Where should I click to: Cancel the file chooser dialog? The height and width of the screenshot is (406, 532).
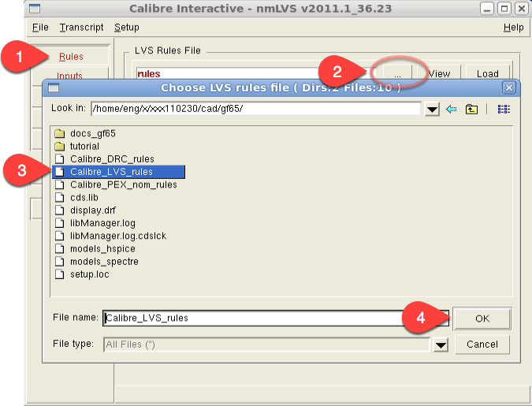pos(482,345)
